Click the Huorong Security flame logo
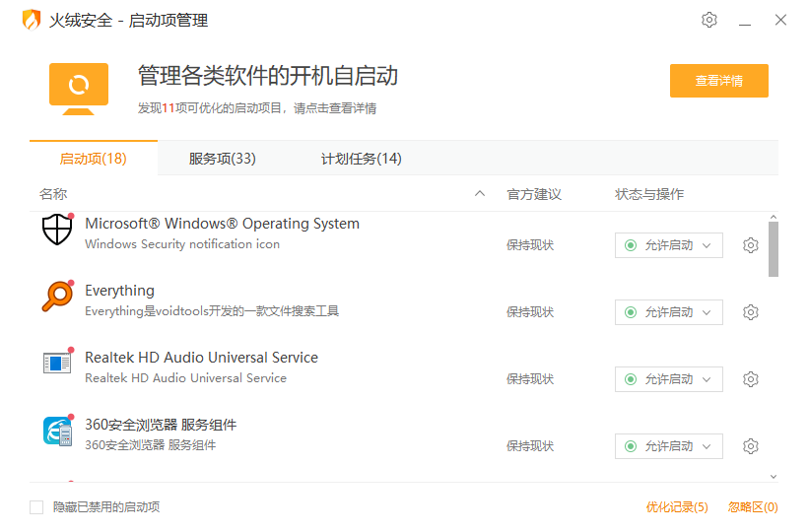 31,20
